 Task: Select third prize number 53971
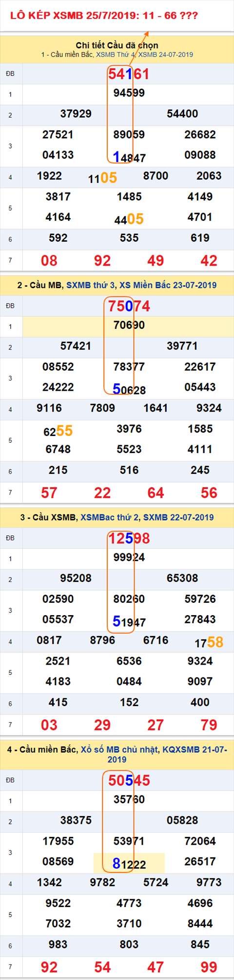129,841
